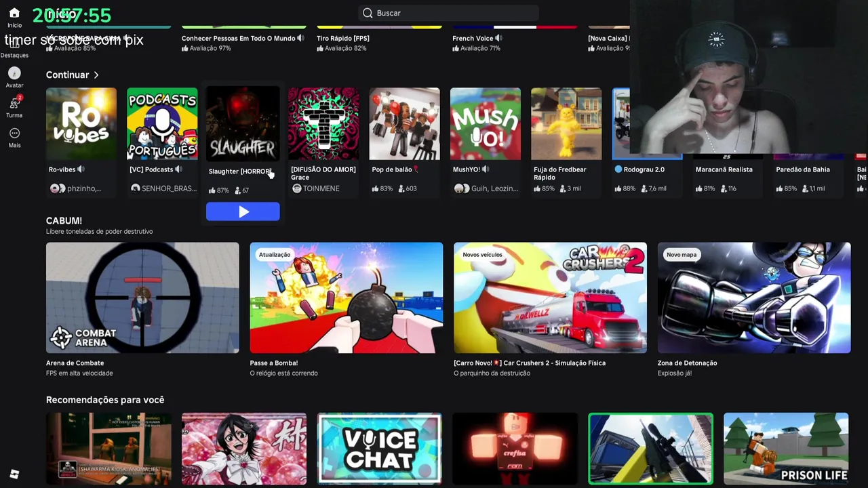Click the Pop de balão 83% like icon

pyautogui.click(x=376, y=188)
